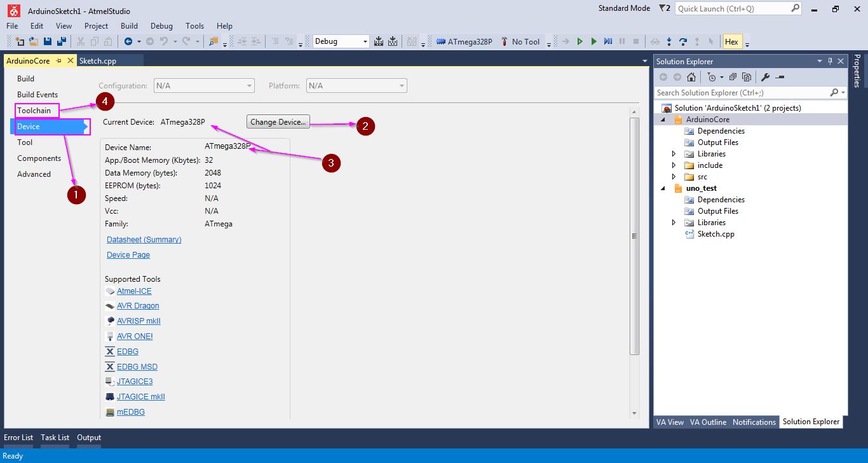Expand the Libraries node under uno_test

click(x=674, y=223)
